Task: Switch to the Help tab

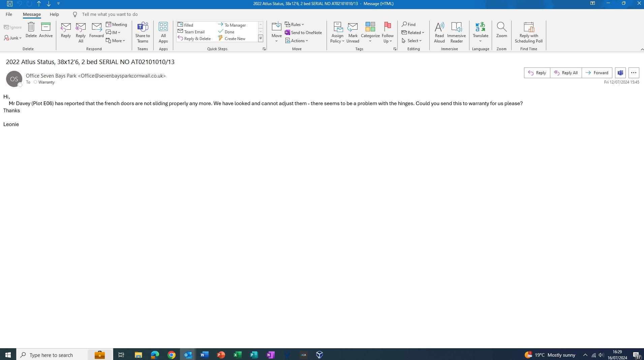Action: [54, 14]
